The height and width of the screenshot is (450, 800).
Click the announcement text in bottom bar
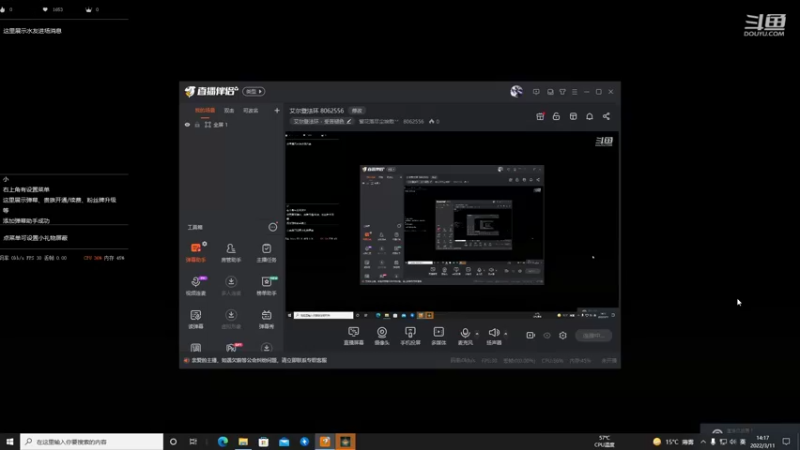(x=259, y=360)
